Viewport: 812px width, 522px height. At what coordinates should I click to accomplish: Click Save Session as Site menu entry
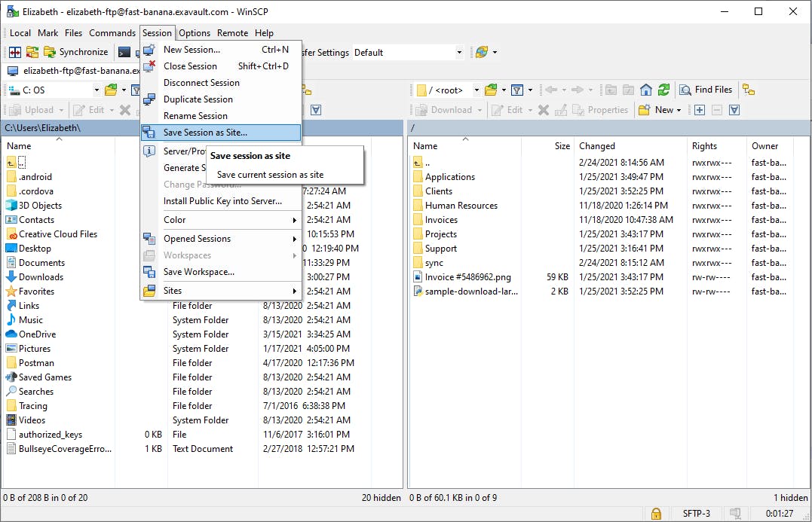(x=221, y=133)
